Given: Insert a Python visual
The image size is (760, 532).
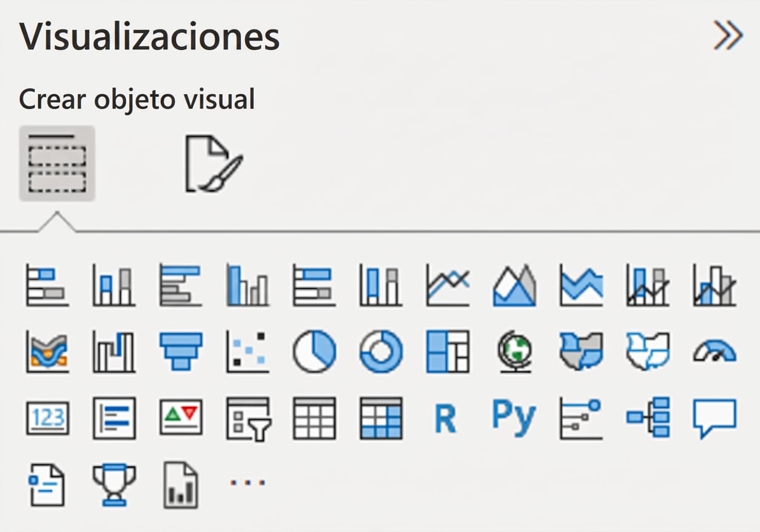Looking at the screenshot, I should click(514, 419).
